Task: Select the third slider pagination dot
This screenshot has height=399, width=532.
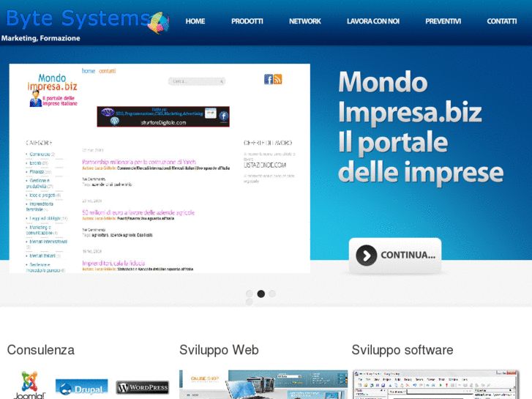Action: point(272,294)
